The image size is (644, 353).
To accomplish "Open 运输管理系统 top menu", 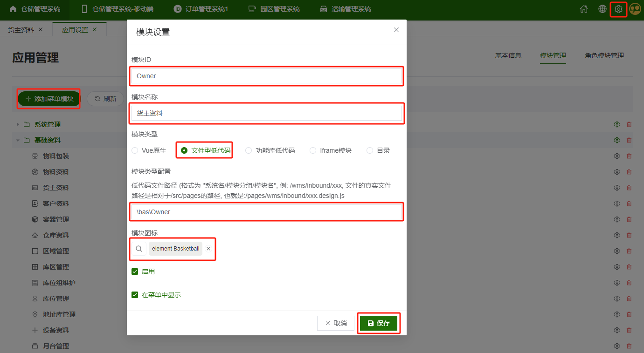I will tap(345, 9).
